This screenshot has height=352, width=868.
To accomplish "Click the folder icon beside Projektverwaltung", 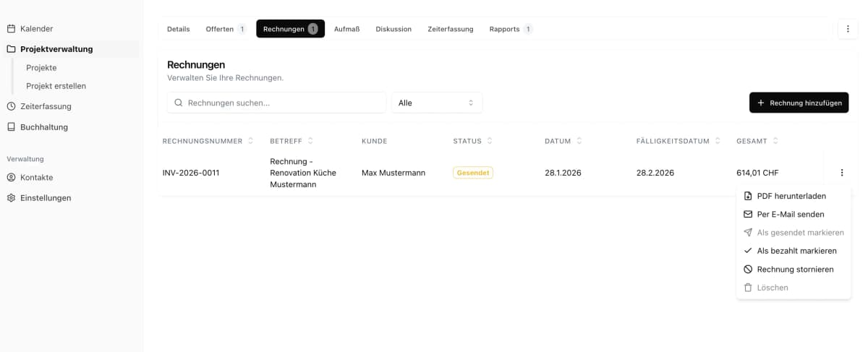I will 11,49.
